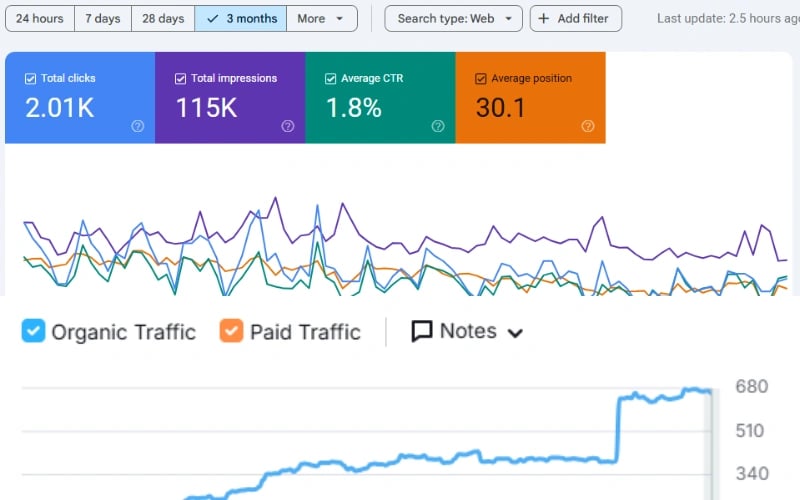Disable the Organic Traffic checkbox
Screen dimensions: 800x500
(33, 331)
